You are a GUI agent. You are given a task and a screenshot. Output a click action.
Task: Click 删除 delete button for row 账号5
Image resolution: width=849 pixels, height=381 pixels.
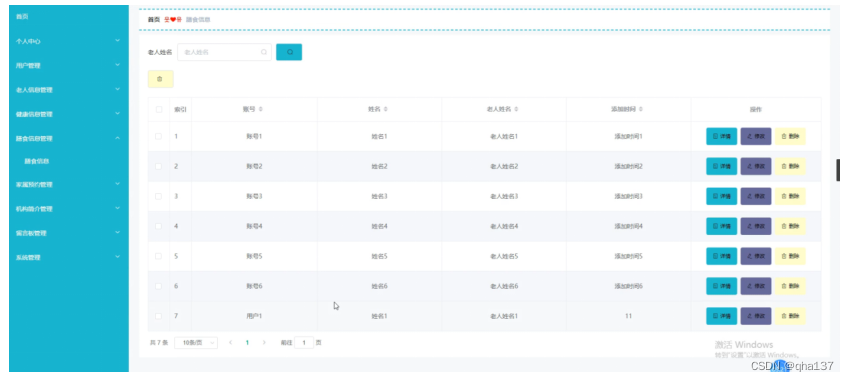tap(790, 256)
